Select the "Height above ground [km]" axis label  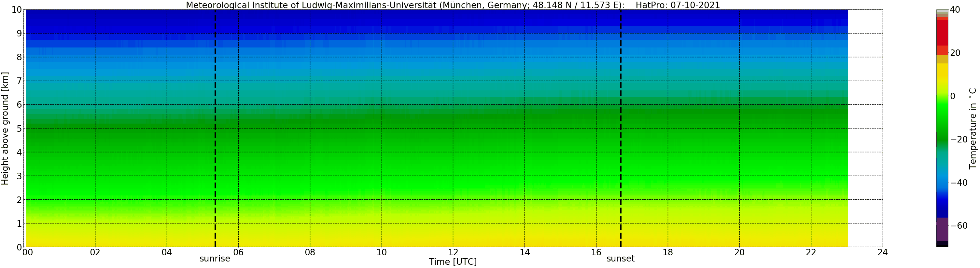[x=5, y=128]
